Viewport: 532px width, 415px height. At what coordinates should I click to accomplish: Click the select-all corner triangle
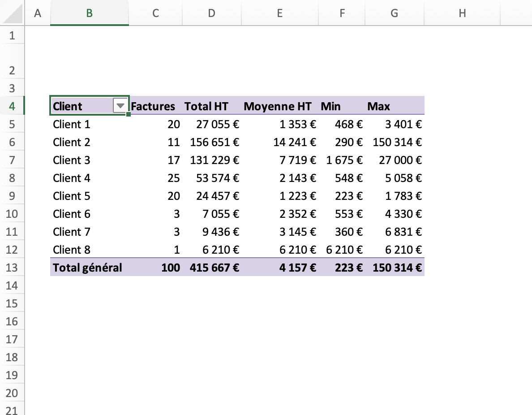pos(12,13)
